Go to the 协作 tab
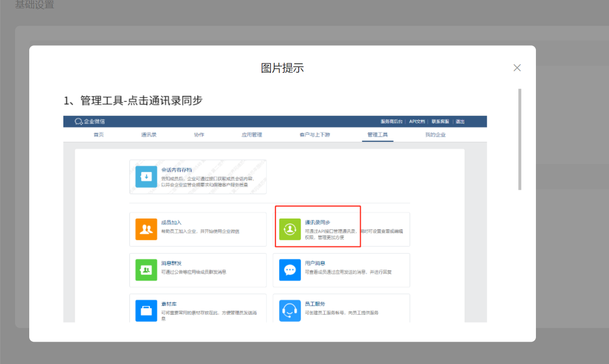609x364 pixels. (199, 135)
